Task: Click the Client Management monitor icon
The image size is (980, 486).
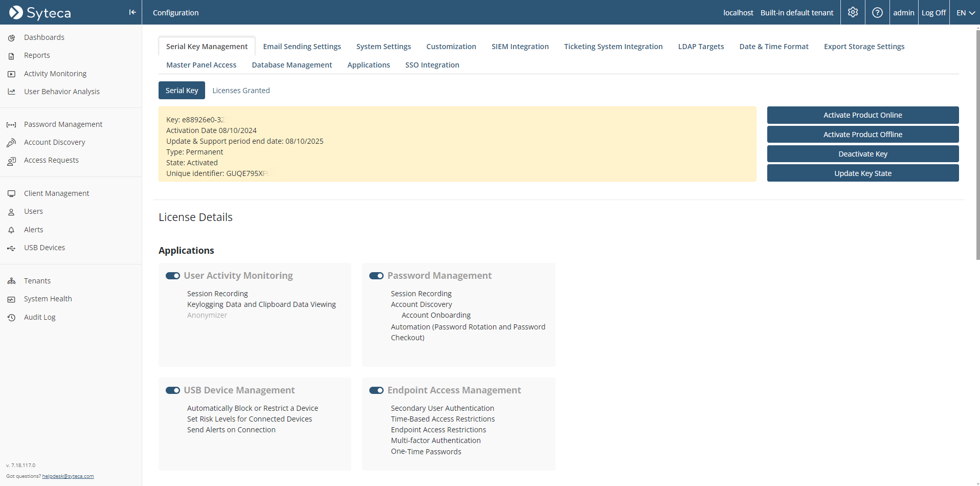Action: (x=11, y=193)
